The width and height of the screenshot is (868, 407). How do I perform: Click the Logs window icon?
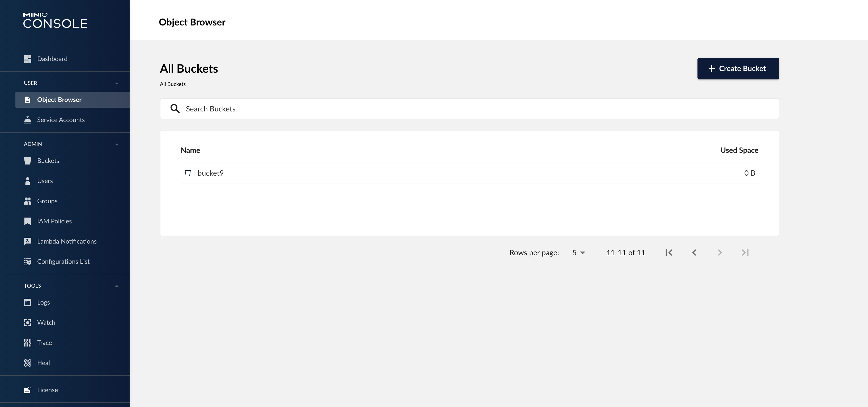pos(28,302)
